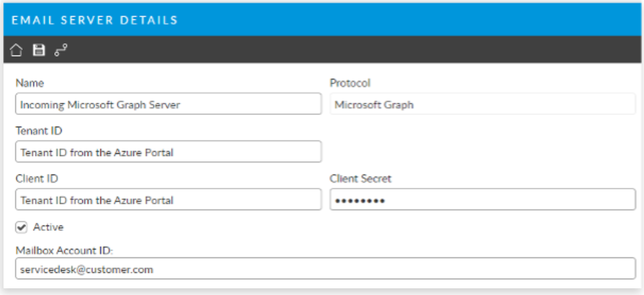Click into the Name input field

(x=168, y=104)
